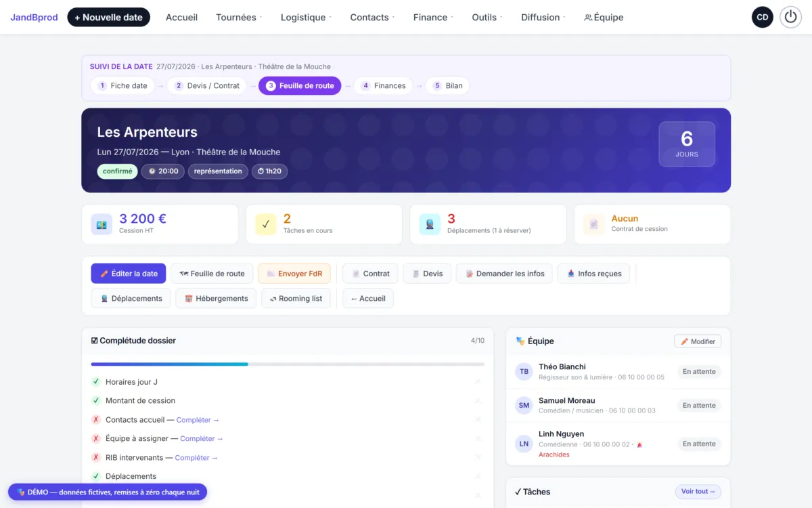Click the red cross beside Équipe à assigner
This screenshot has height=508, width=812.
tap(96, 438)
